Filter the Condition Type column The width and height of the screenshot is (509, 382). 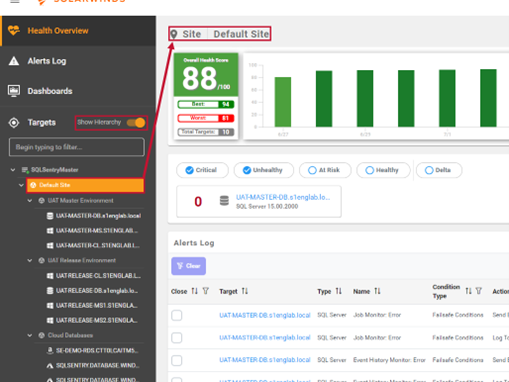coord(479,291)
